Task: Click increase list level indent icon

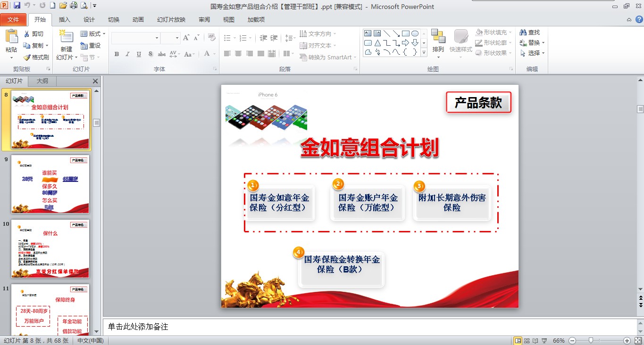Action: click(x=274, y=38)
